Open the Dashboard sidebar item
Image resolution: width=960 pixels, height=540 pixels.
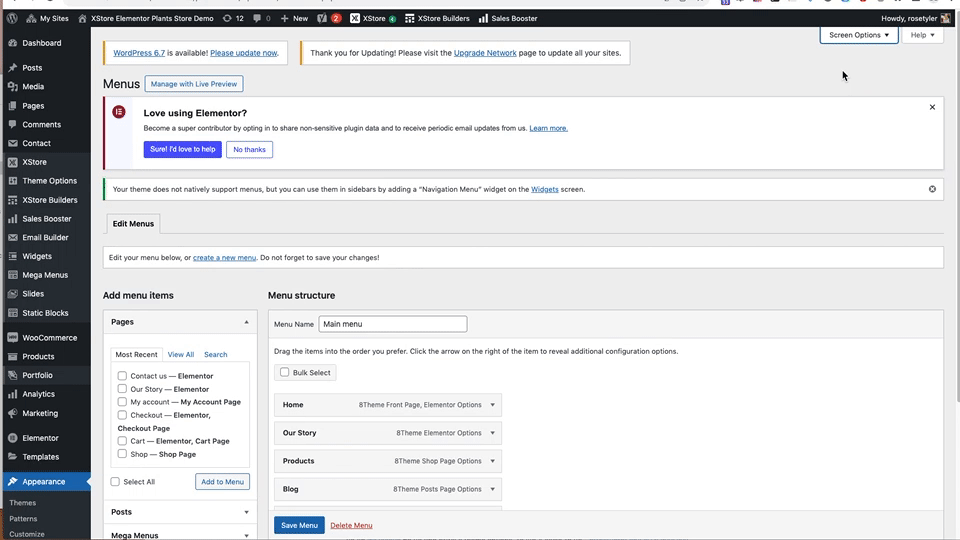[42, 43]
